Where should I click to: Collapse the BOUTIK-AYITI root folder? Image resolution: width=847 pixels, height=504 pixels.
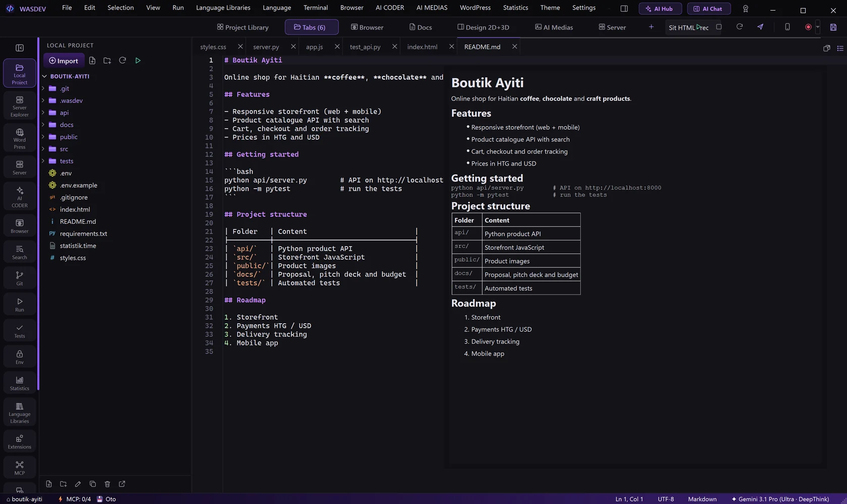click(x=44, y=77)
